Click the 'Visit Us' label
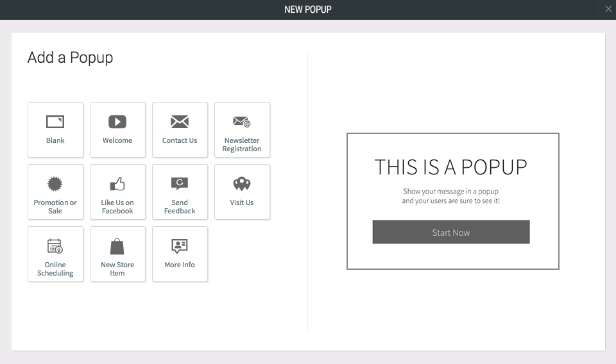Screen dimensions: 616x364 pyautogui.click(x=242, y=203)
